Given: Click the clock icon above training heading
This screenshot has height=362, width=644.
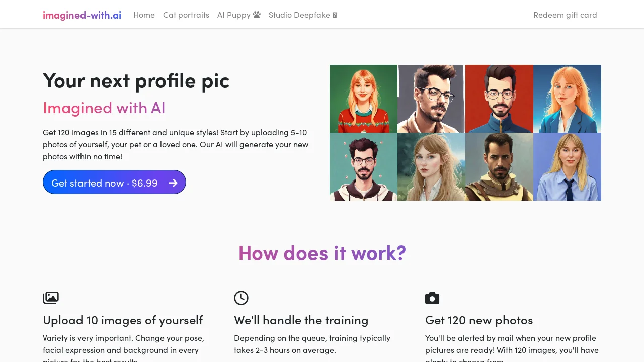Looking at the screenshot, I should (241, 298).
